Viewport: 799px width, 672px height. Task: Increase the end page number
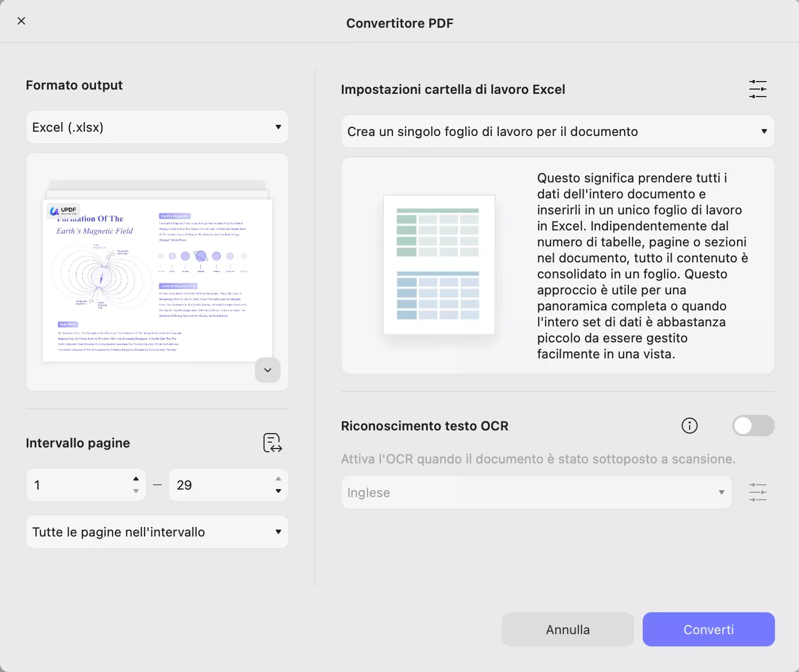(278, 479)
